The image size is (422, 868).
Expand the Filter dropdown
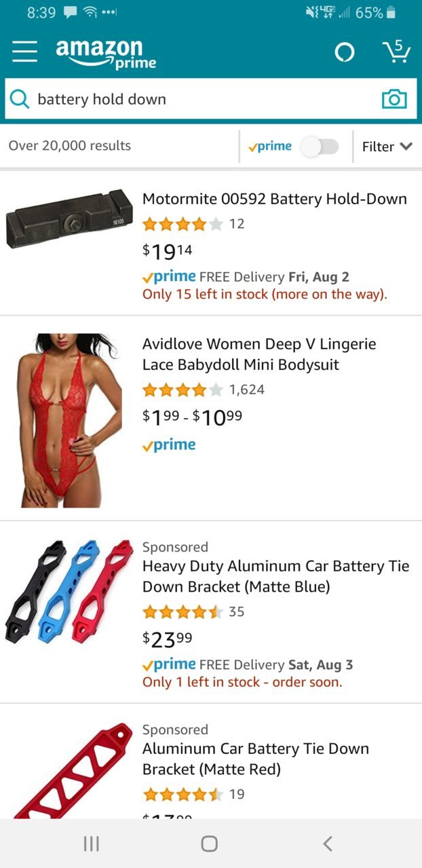(387, 147)
